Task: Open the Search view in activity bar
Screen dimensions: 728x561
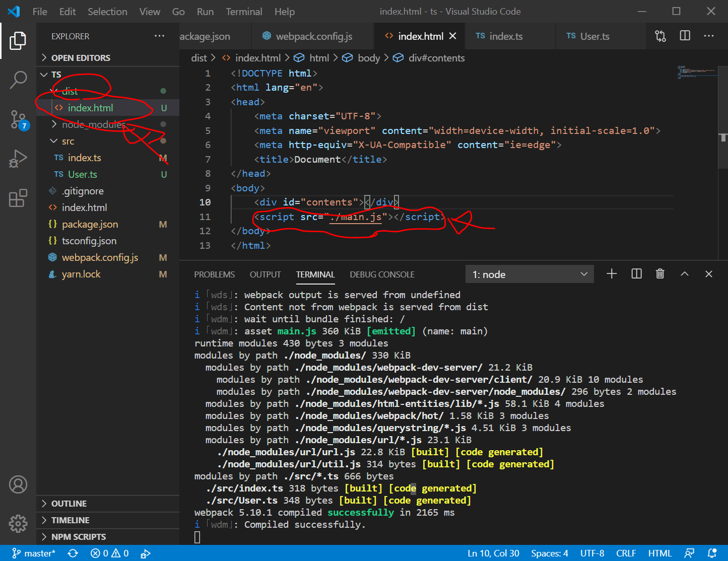Action: pos(18,80)
